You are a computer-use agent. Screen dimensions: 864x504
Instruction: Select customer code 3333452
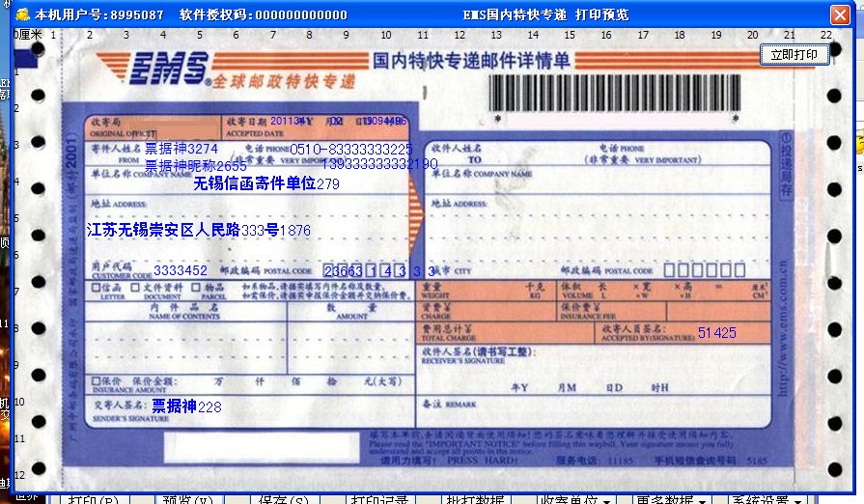coord(181,270)
